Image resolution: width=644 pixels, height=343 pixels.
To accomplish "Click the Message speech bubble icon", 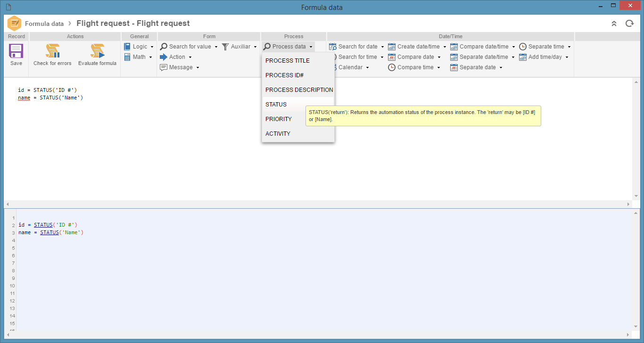I will pyautogui.click(x=164, y=67).
